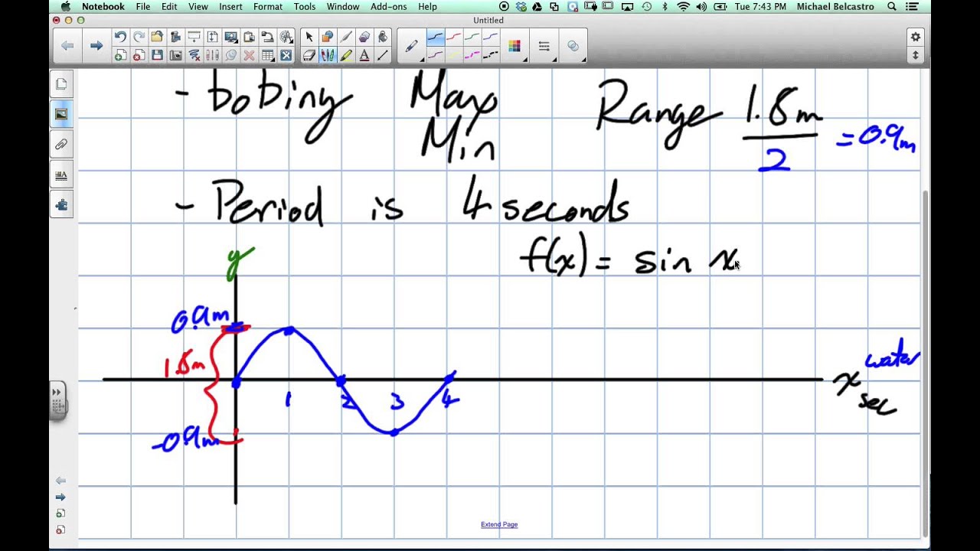980x551 pixels.
Task: Click the Extend Page link
Action: (x=499, y=524)
